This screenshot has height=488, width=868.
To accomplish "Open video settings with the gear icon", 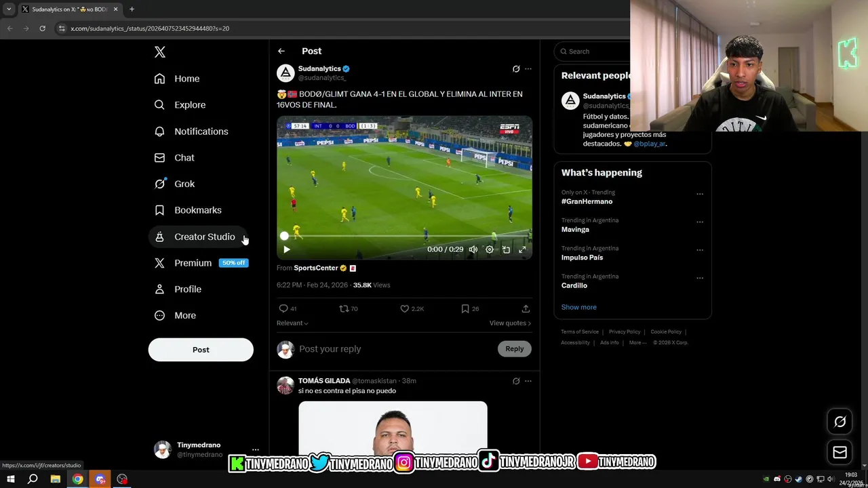I will [x=490, y=249].
